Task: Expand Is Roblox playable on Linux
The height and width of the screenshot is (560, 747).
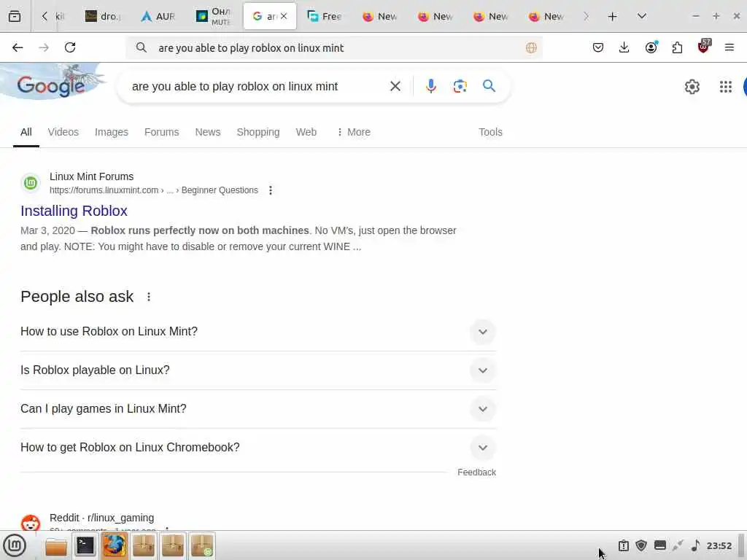Action: tap(258, 370)
